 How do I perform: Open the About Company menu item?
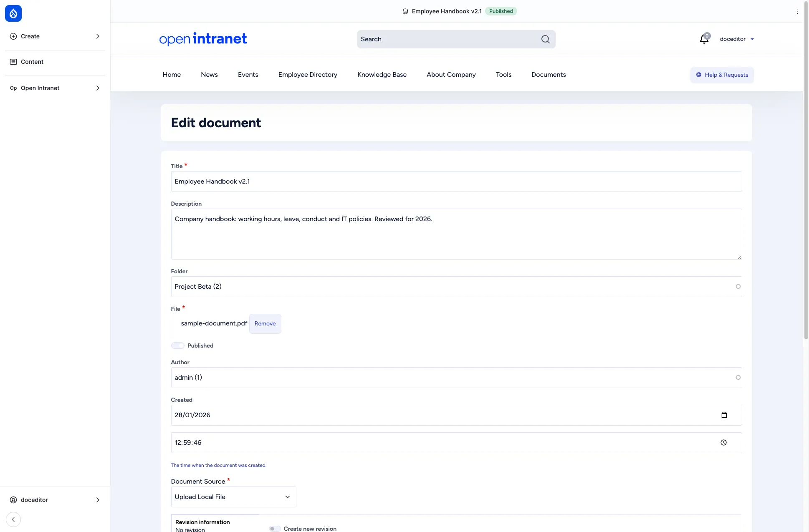(451, 75)
